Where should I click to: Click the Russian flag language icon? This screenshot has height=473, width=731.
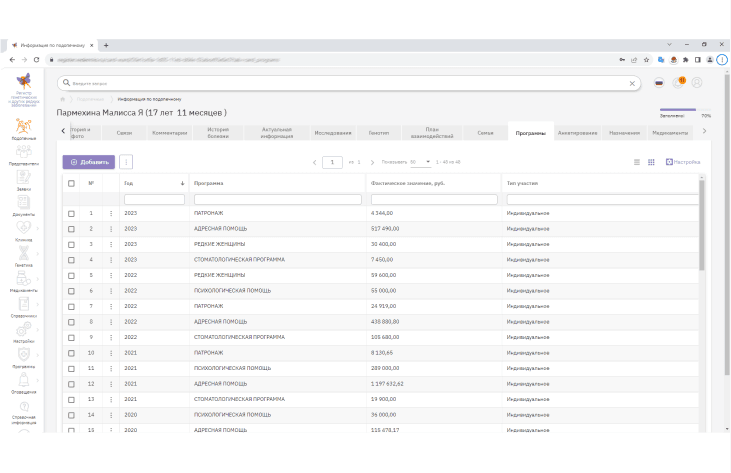(x=659, y=83)
